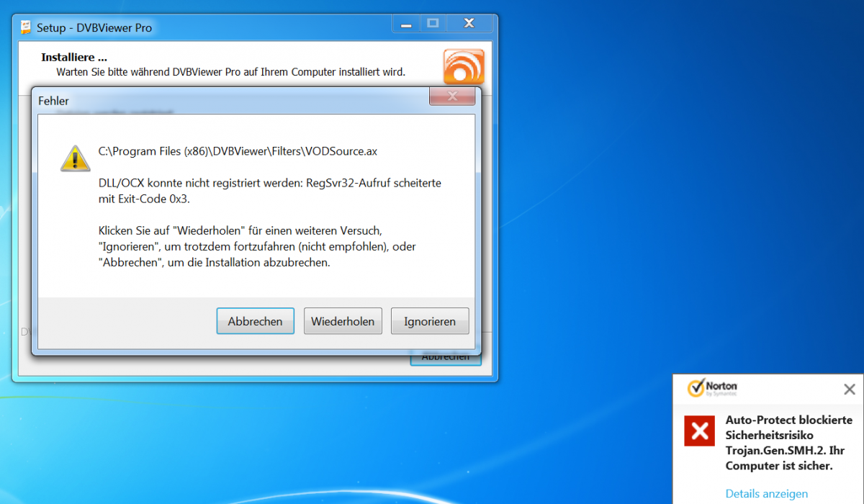Click the setup icon in Setup title bar

[26, 27]
